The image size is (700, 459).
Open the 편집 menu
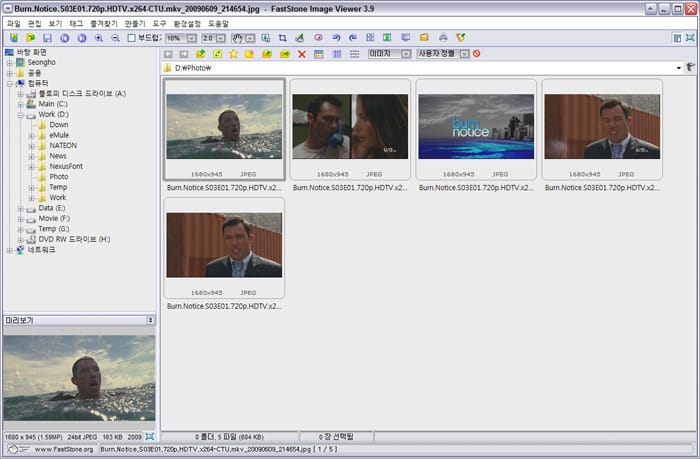point(34,24)
